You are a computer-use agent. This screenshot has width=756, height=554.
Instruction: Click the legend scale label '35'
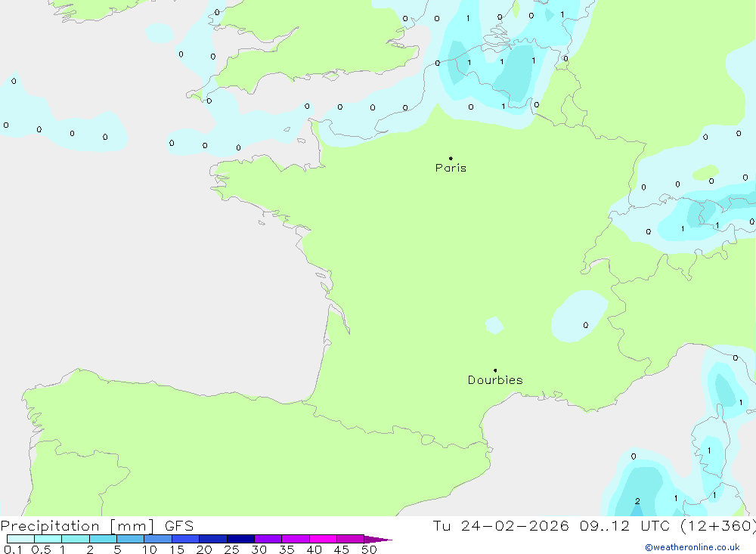[x=287, y=549]
